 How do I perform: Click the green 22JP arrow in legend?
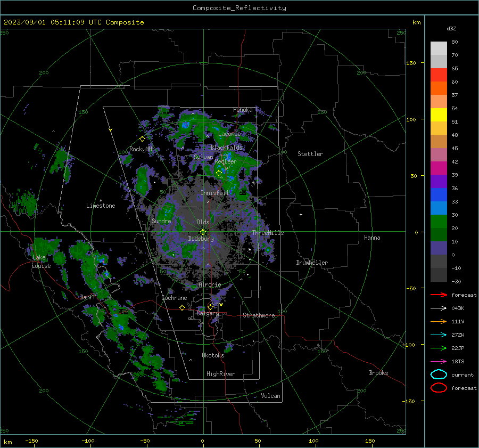[439, 348]
